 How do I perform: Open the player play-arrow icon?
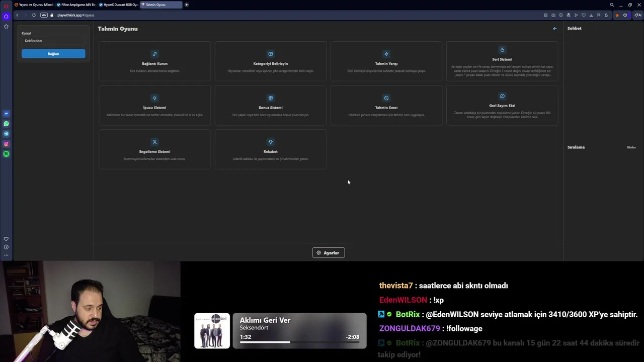tap(576, 15)
